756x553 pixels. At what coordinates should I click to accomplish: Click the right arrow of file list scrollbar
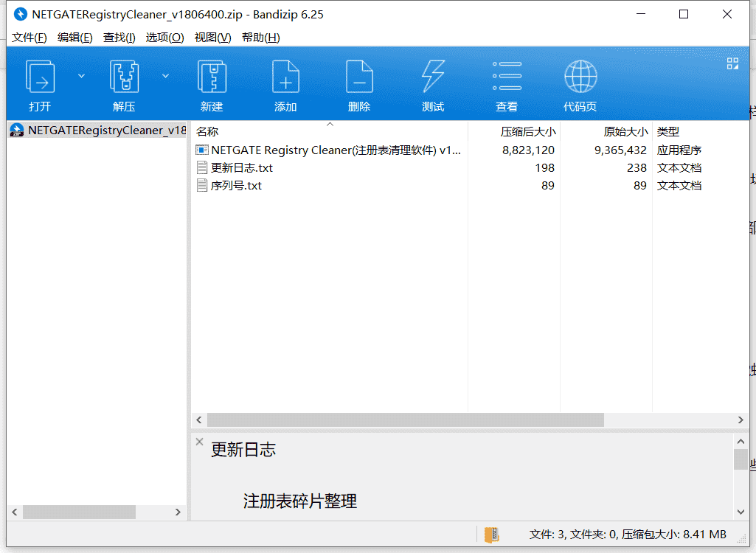pyautogui.click(x=741, y=420)
